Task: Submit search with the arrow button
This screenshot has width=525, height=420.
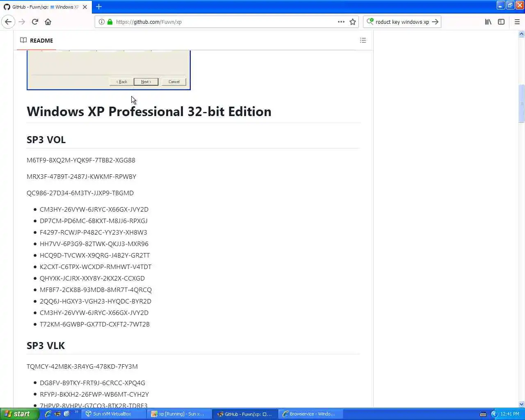Action: point(435,22)
